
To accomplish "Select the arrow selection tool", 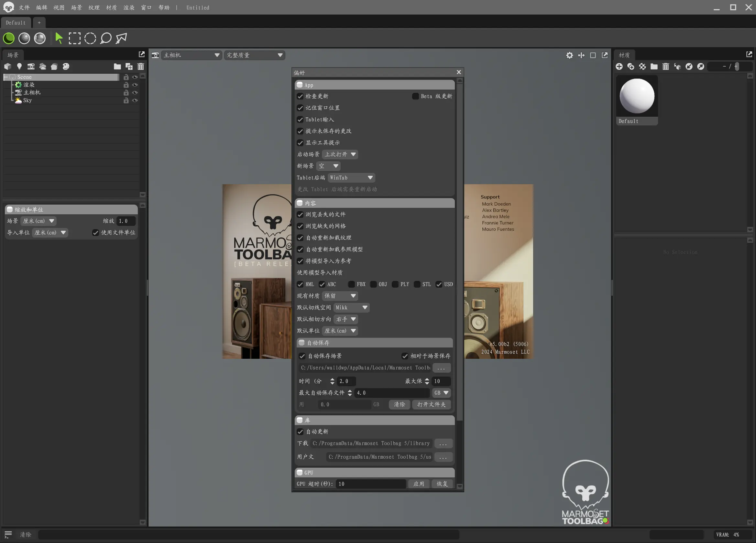I will coord(59,38).
